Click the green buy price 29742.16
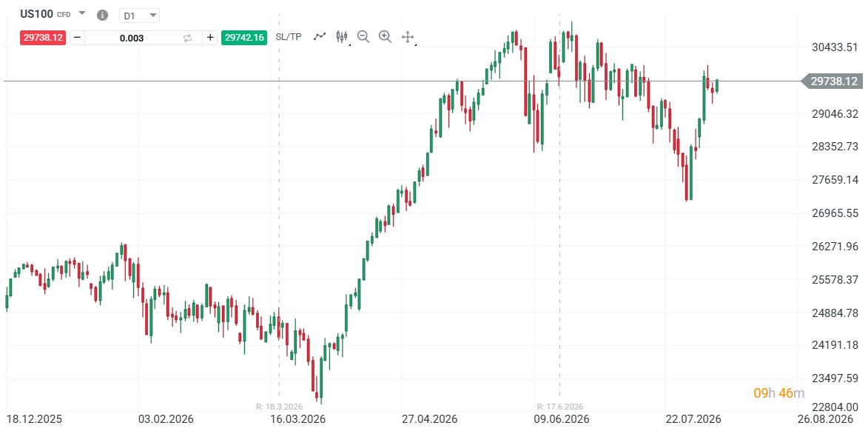Viewport: 868px width, 434px height. click(x=244, y=38)
